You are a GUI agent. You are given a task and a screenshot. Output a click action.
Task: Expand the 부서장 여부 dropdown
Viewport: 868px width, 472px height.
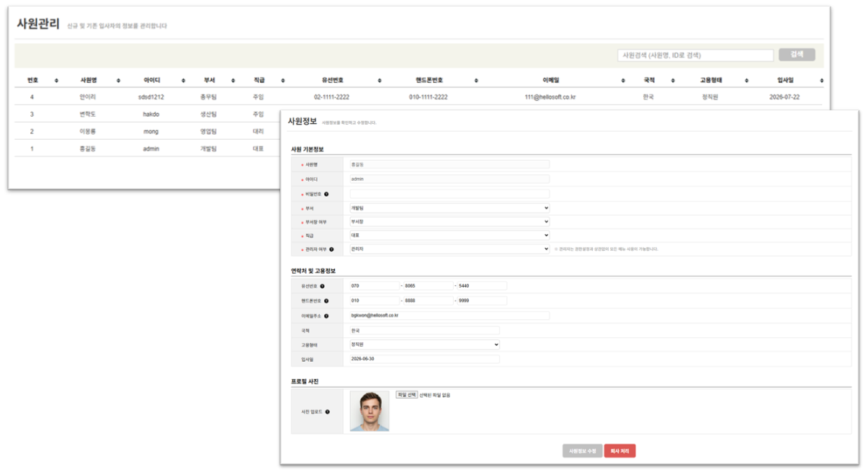[449, 222]
